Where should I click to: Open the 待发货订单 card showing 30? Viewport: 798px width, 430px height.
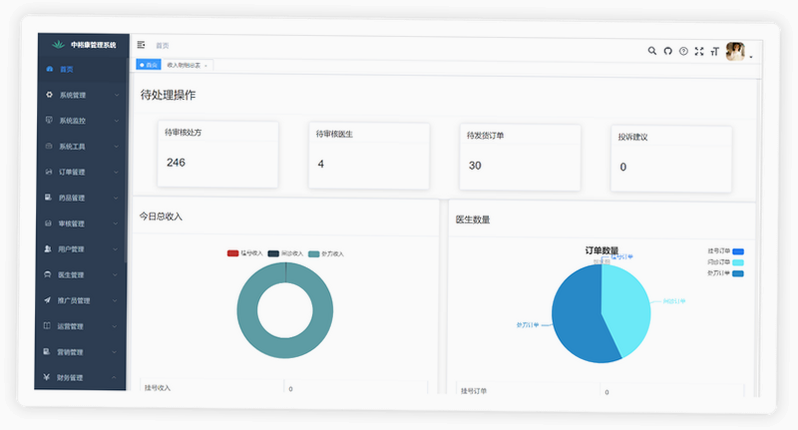pyautogui.click(x=520, y=157)
